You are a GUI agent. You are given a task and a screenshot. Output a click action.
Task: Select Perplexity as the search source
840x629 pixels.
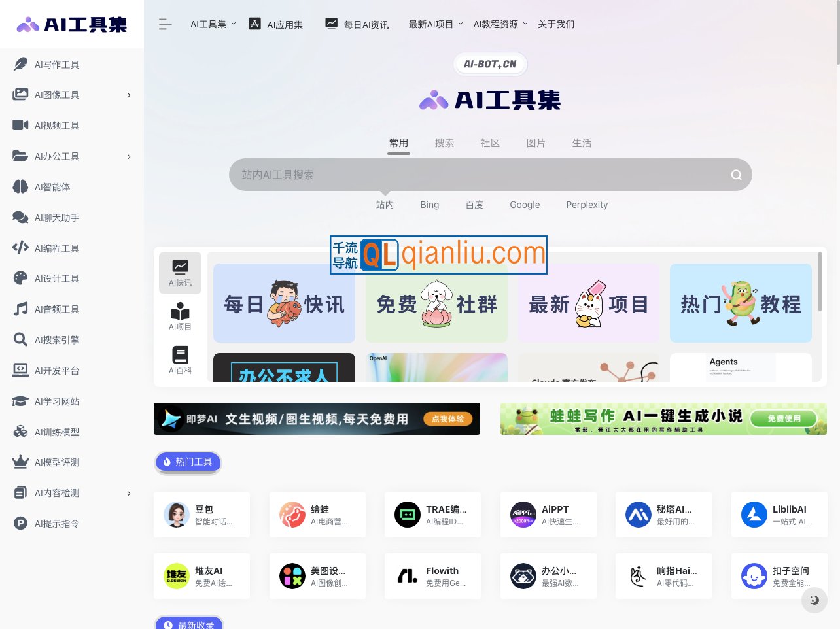586,205
